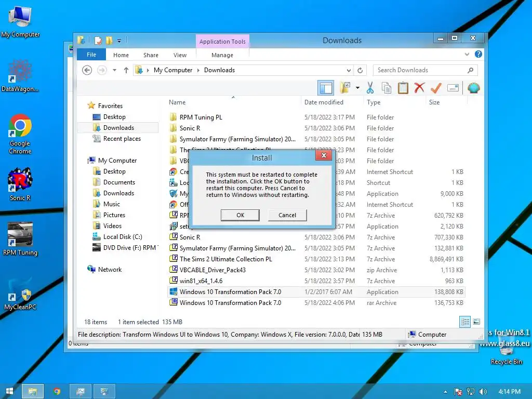Select the Sonic R folder row
The width and height of the screenshot is (532, 399).
[316, 128]
